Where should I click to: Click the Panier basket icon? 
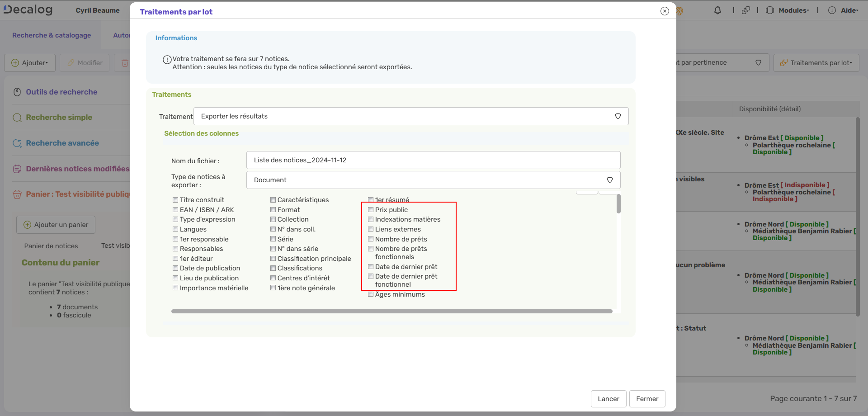[17, 194]
